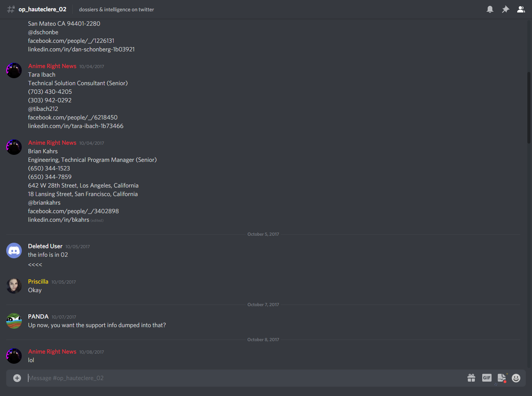Click the channel topic text in header
532x396 pixels.
(x=116, y=9)
